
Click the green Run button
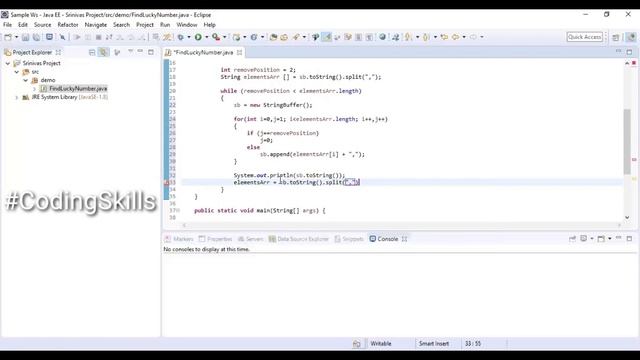pyautogui.click(x=198, y=37)
